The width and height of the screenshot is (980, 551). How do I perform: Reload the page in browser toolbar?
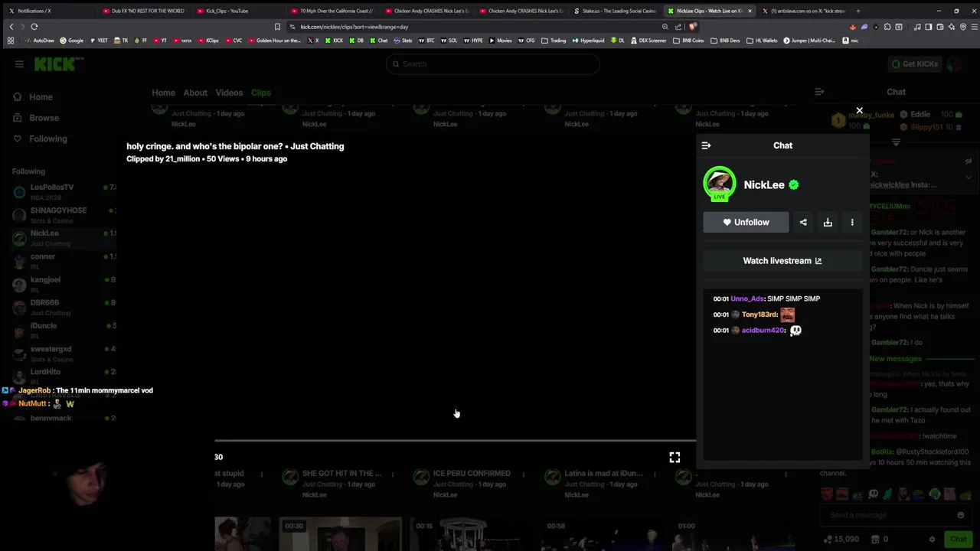click(34, 27)
